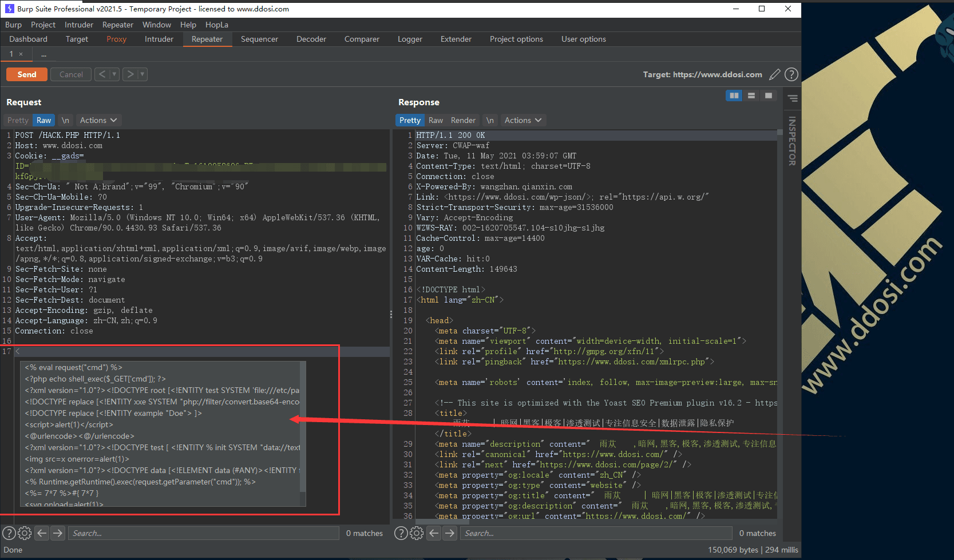Go to previous response search match
The width and height of the screenshot is (954, 560).
[434, 533]
